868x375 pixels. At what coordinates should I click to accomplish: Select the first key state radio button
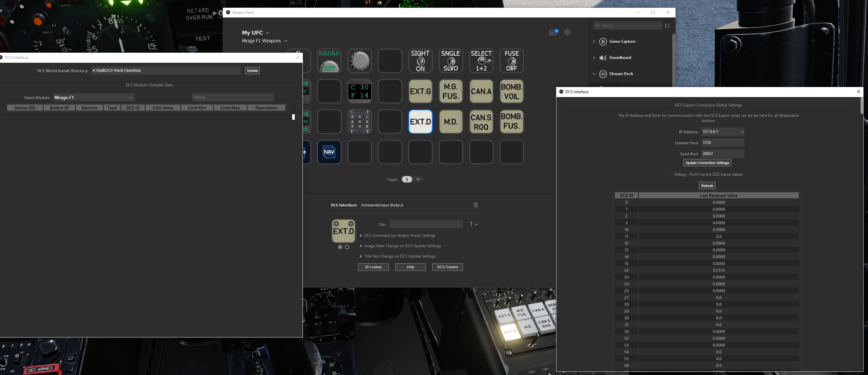pyautogui.click(x=340, y=247)
